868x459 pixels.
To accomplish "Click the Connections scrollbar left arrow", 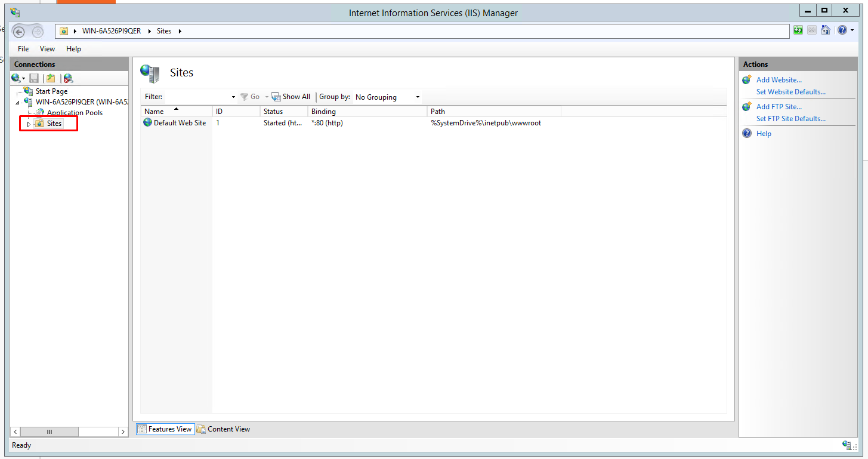I will click(16, 432).
